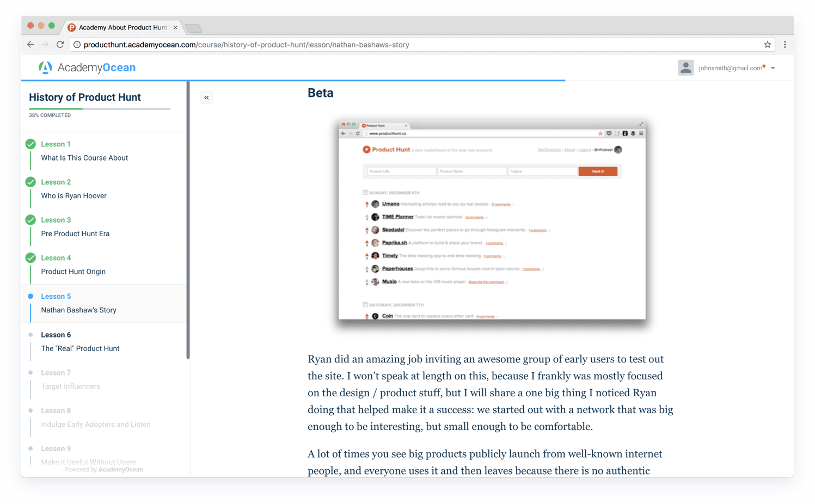815x504 pixels.
Task: Click the johnsmith@gmail.com account label
Action: 731,68
